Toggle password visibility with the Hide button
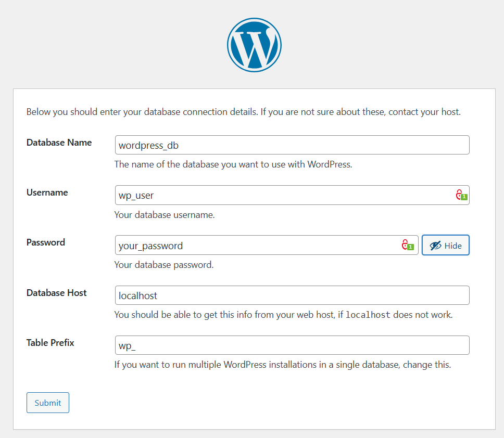The image size is (504, 438). (446, 246)
